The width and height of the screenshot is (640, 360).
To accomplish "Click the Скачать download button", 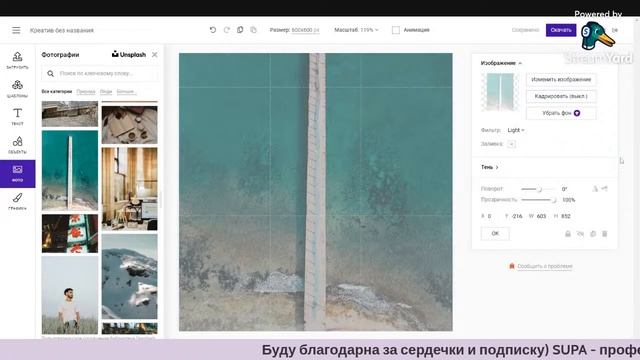I will [561, 30].
